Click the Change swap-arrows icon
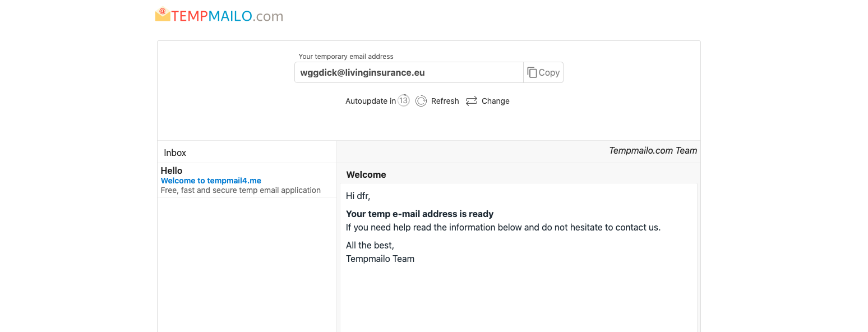The height and width of the screenshot is (332, 868). (472, 101)
